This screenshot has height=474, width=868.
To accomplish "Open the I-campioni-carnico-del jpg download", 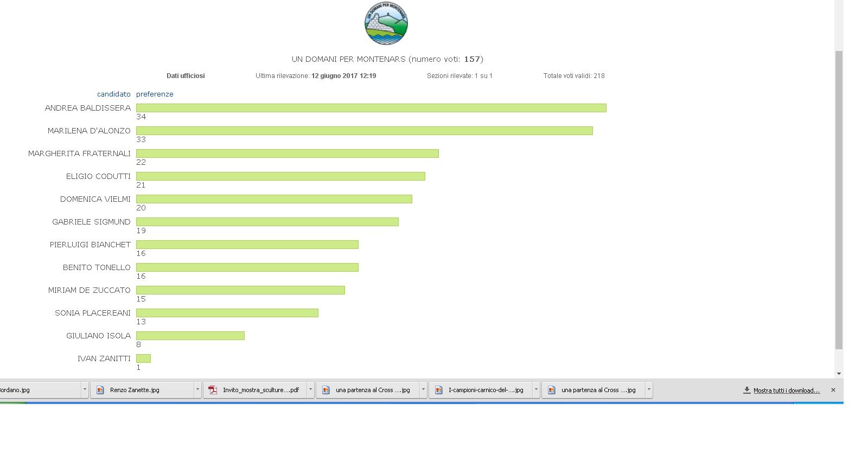I will pyautogui.click(x=486, y=390).
